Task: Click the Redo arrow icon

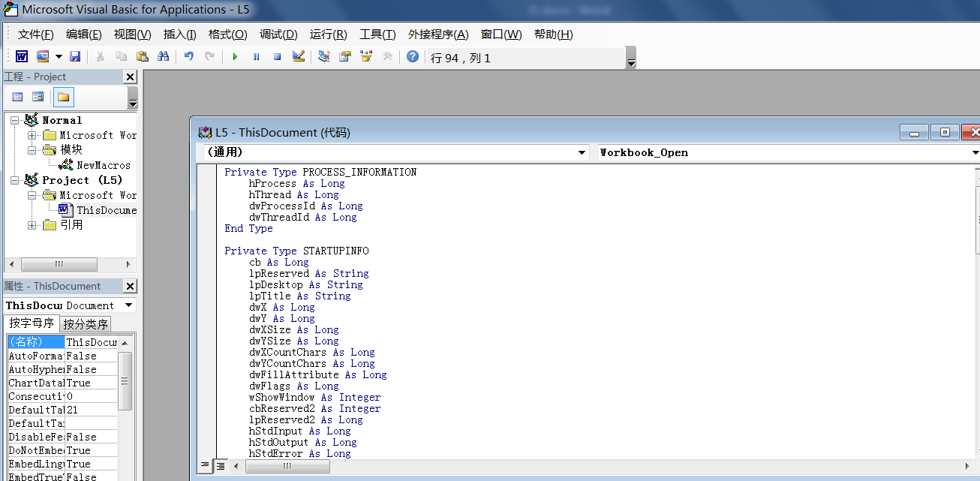Action: (210, 56)
